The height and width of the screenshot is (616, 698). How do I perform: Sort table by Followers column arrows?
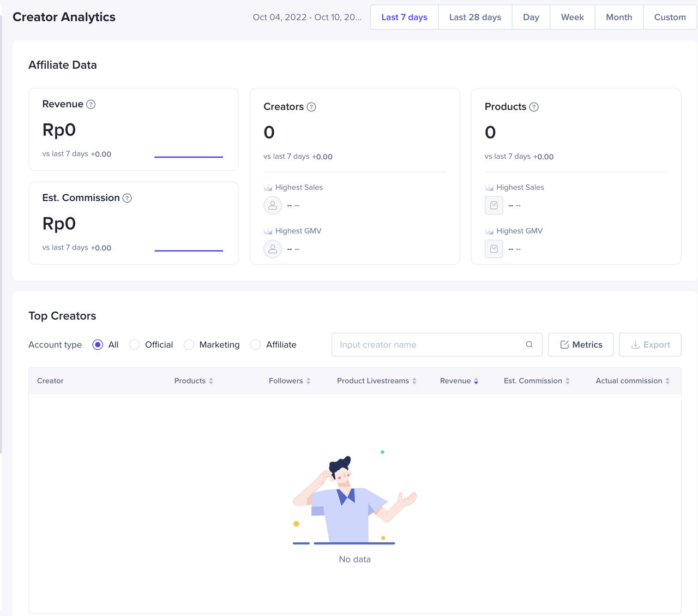point(309,381)
